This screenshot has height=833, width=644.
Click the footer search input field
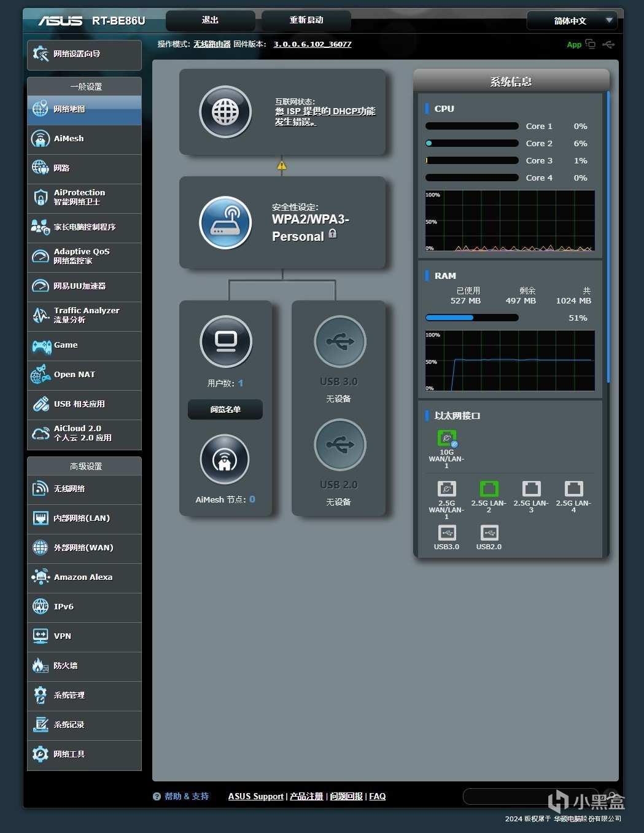(x=531, y=797)
